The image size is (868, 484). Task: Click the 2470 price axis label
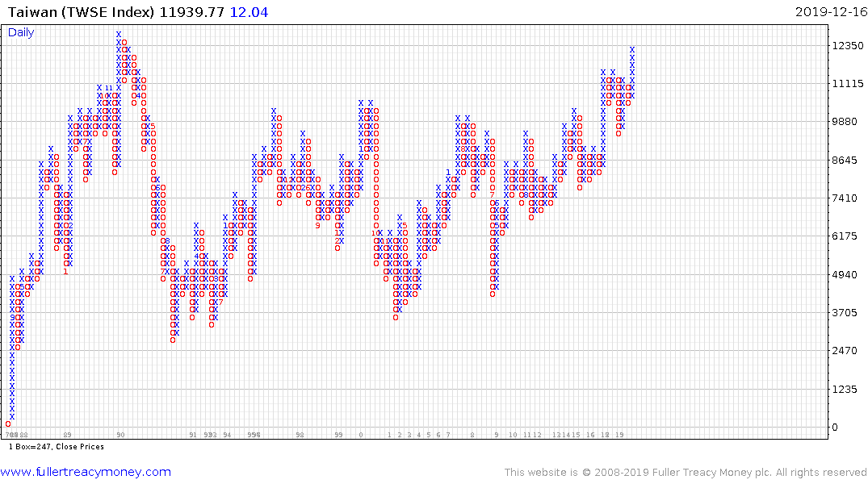[845, 351]
